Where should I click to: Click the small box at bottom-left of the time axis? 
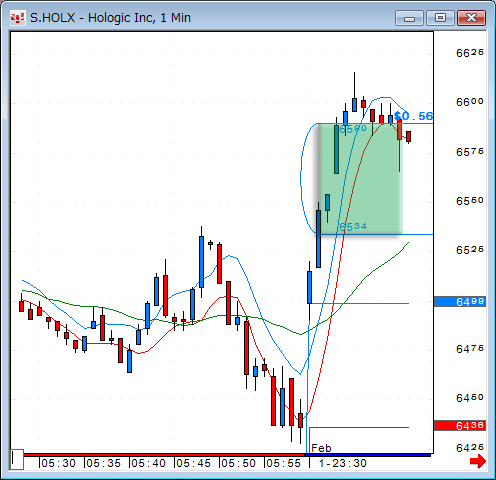tap(17, 460)
